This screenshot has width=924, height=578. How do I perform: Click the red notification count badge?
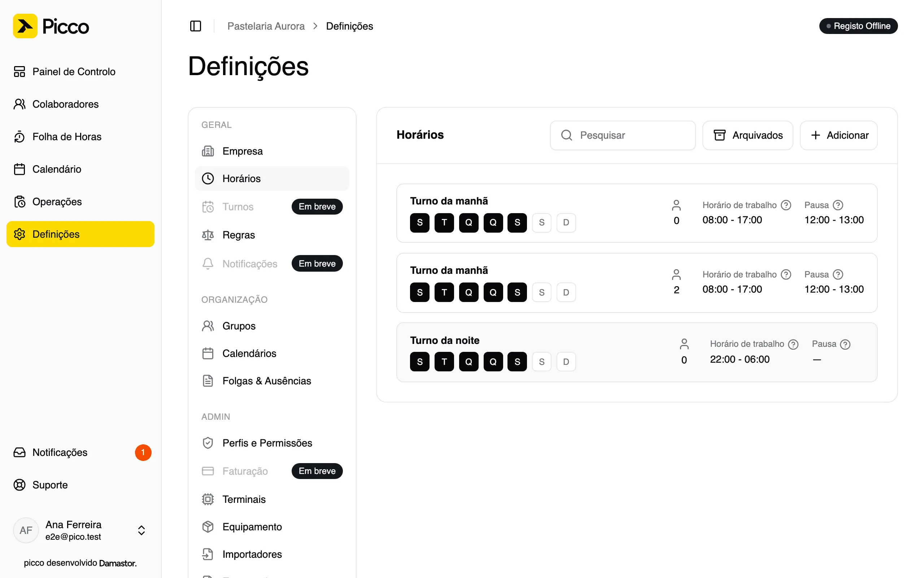(x=143, y=452)
